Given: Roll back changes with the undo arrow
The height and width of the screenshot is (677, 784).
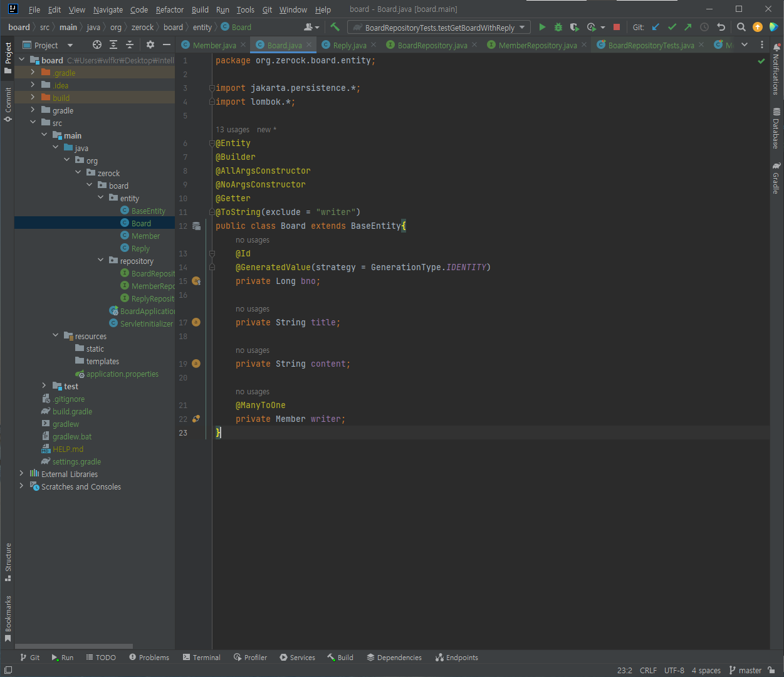Looking at the screenshot, I should coord(721,27).
